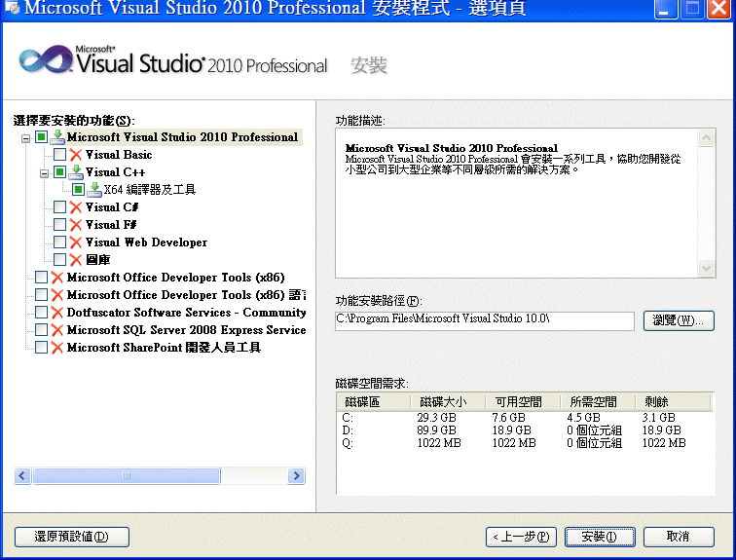Click the 可用空間 column header

tap(523, 402)
